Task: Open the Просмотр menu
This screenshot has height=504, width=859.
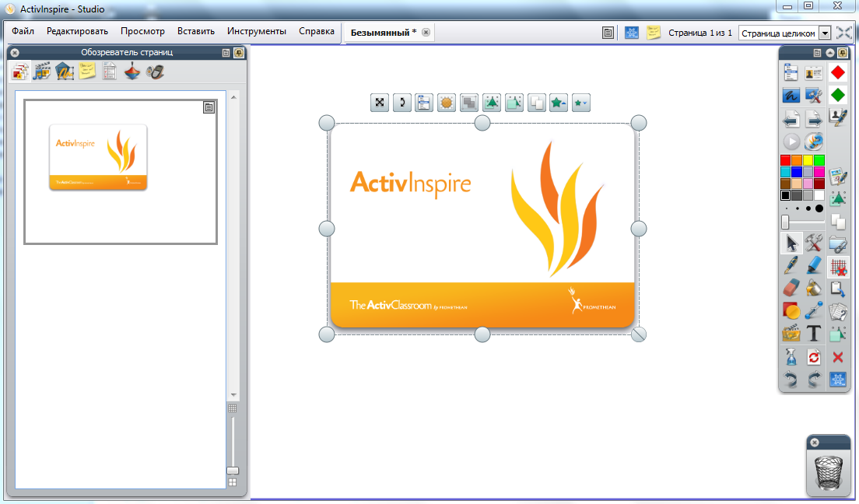Action: 142,31
